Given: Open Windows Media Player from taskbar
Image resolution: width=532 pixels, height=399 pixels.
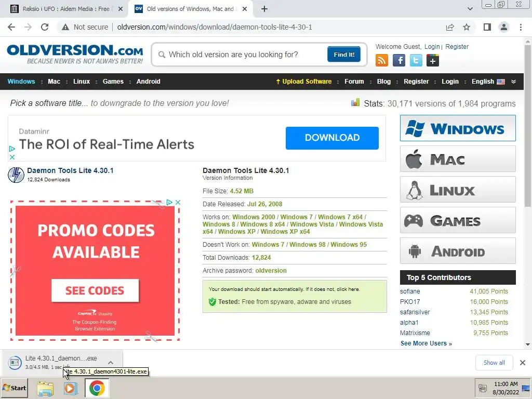Looking at the screenshot, I should tap(70, 388).
